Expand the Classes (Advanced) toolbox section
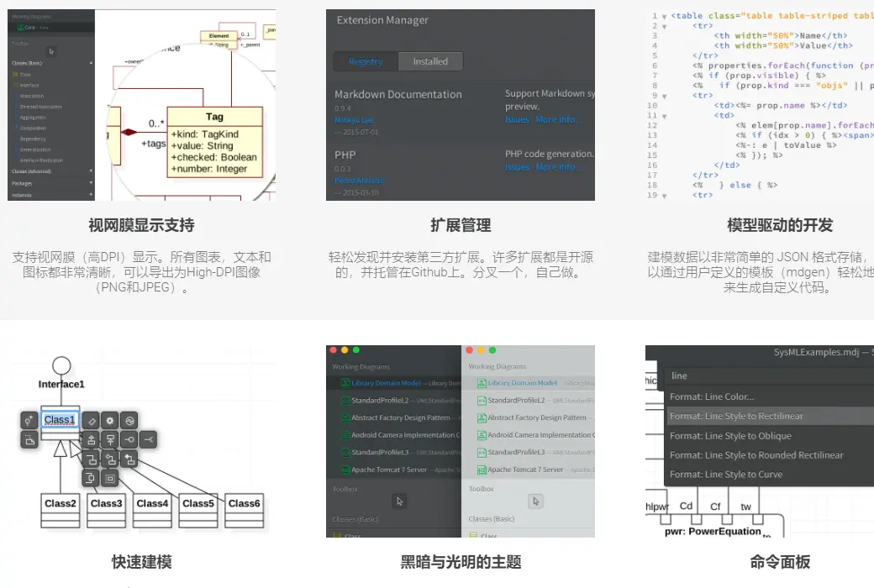Screen dimensions: 874x588 [91, 171]
